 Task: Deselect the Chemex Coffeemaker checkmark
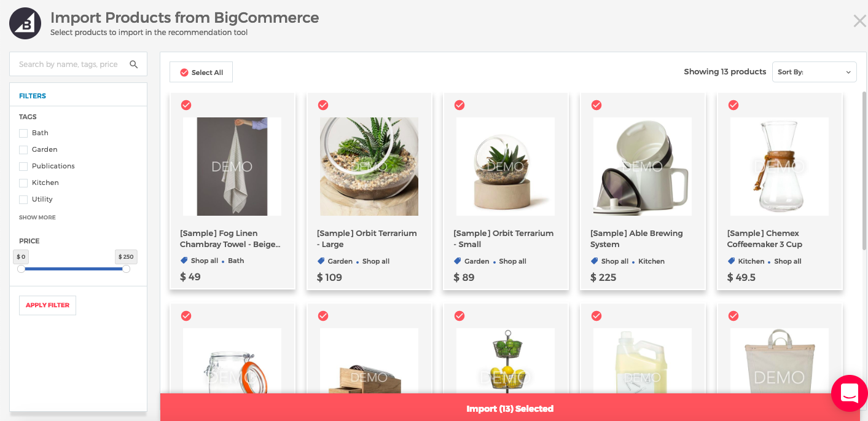(x=733, y=105)
